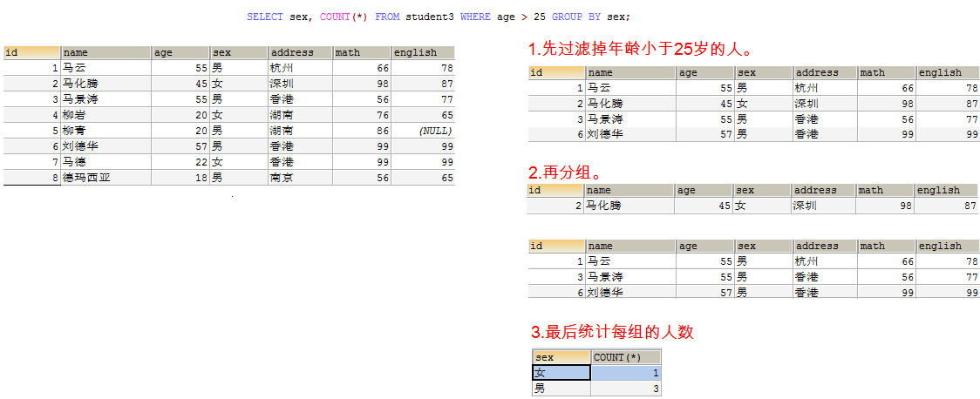Click 马化腾 in the single-row female group table
This screenshot has width=980, height=399.
(629, 206)
